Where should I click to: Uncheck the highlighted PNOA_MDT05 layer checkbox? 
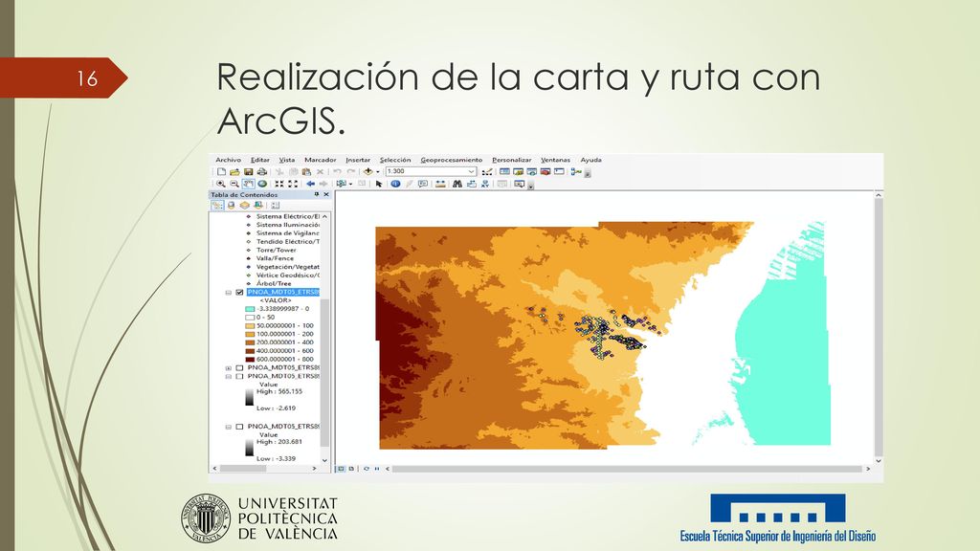tap(239, 293)
